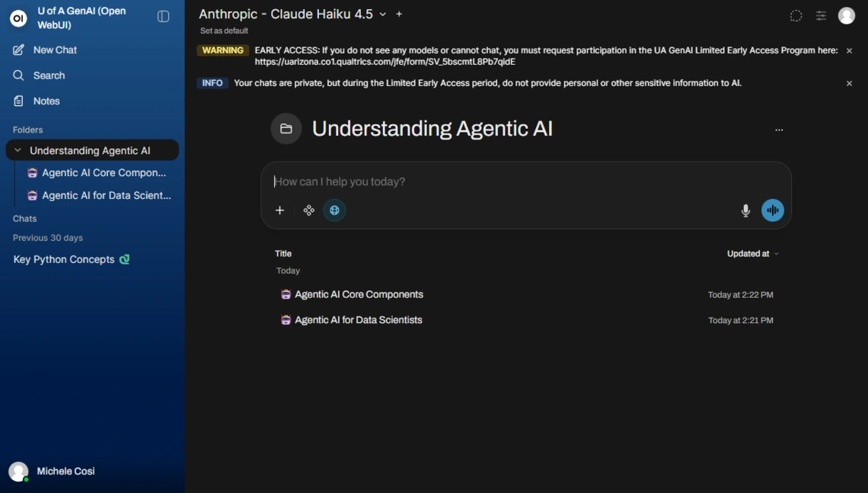Open the folder three-dot options menu
868x493 pixels.
coord(778,130)
